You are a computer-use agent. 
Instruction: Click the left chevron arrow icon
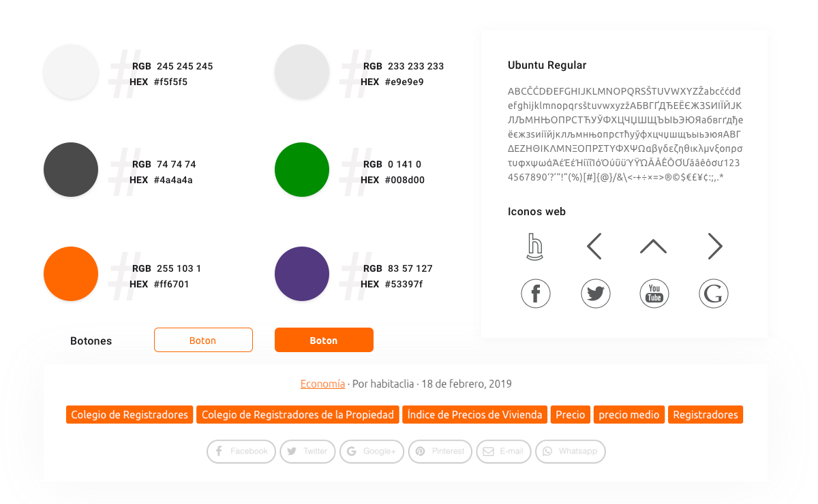click(x=594, y=247)
